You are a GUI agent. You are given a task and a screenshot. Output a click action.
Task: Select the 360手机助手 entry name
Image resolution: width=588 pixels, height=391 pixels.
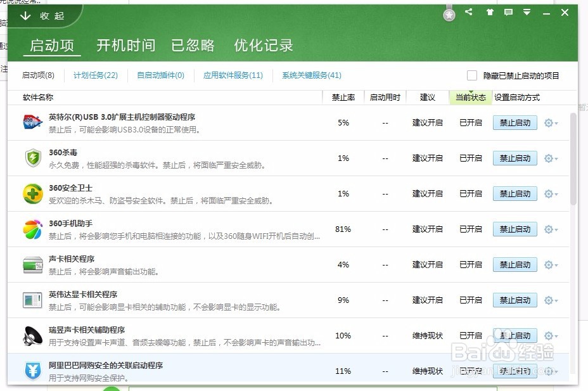(70, 224)
